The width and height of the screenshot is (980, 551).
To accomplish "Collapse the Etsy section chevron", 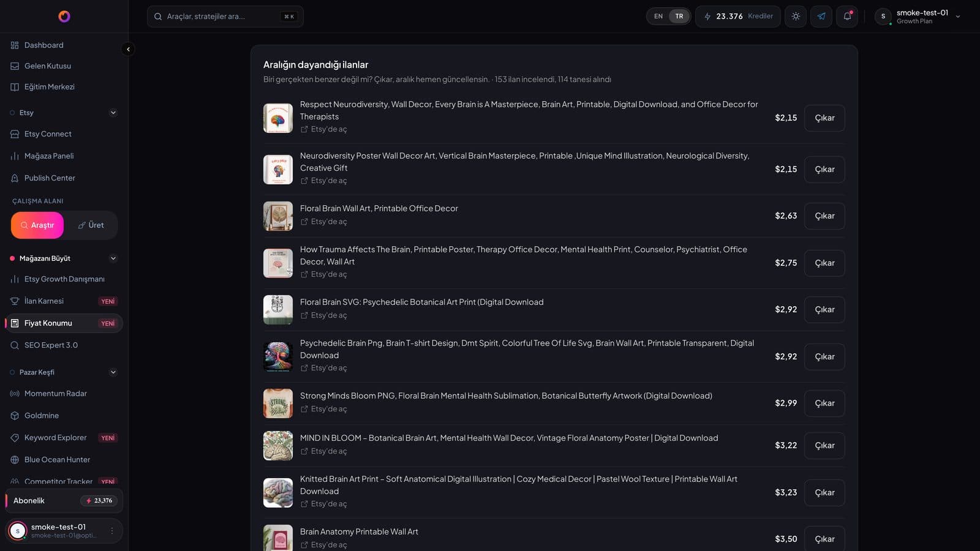I will point(113,113).
